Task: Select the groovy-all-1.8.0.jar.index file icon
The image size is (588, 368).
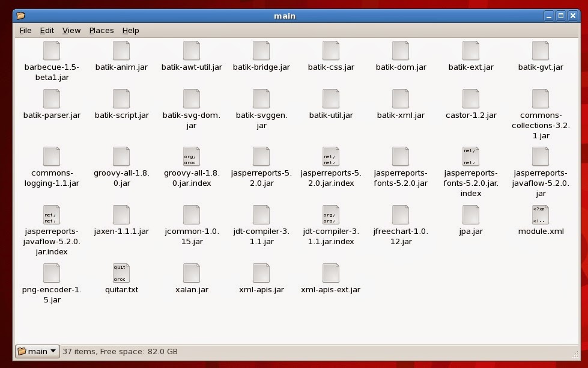Action: [192, 156]
